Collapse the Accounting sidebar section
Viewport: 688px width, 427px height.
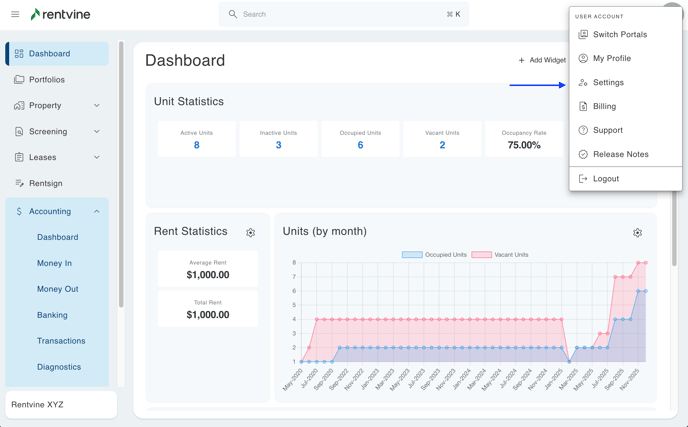point(96,212)
